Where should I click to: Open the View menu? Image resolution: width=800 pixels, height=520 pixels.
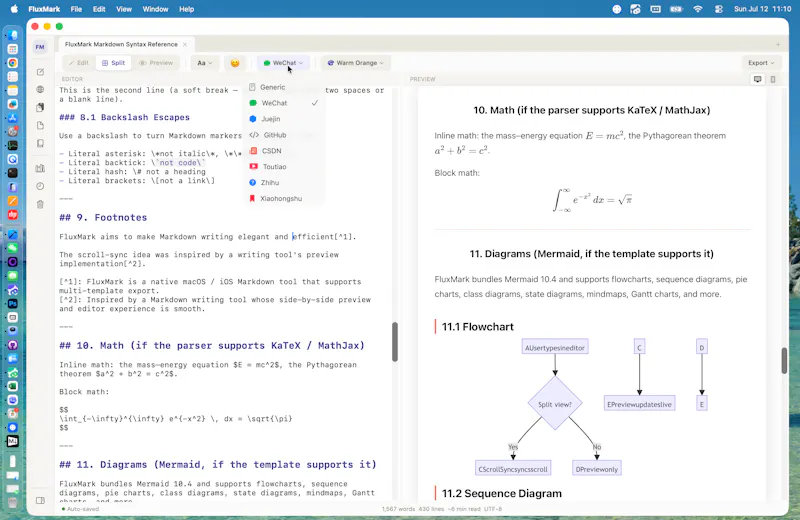tap(123, 9)
